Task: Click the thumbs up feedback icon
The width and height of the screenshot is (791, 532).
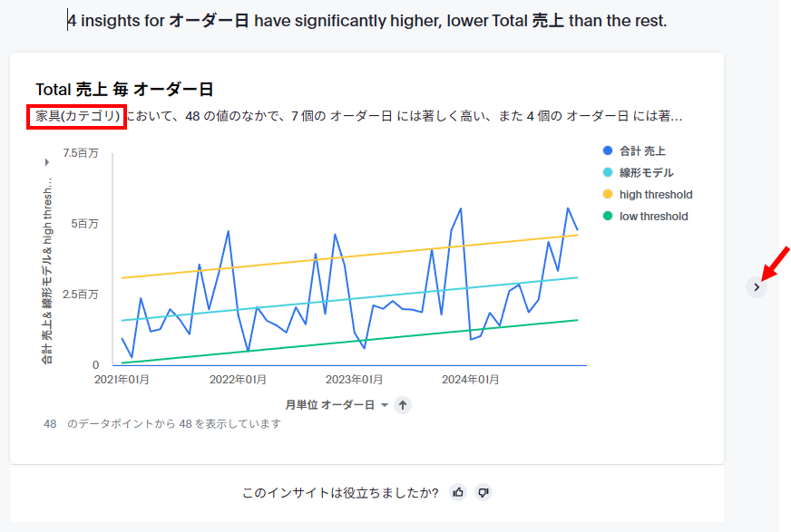Action: tap(459, 492)
